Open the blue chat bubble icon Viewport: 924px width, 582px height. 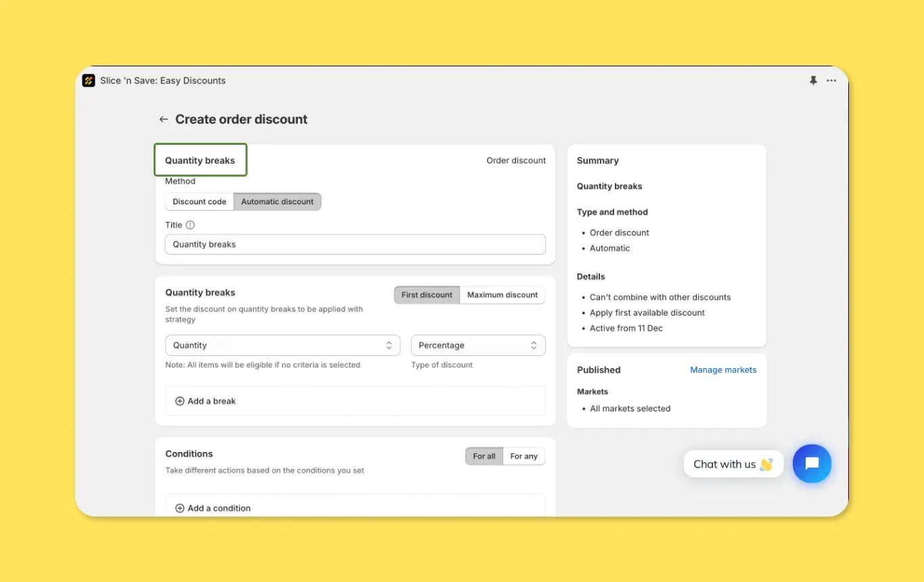812,464
